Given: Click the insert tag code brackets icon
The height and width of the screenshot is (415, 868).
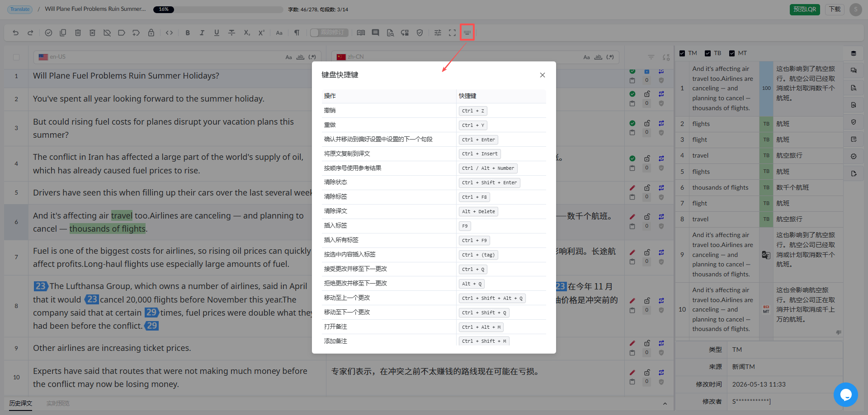Looking at the screenshot, I should (169, 33).
